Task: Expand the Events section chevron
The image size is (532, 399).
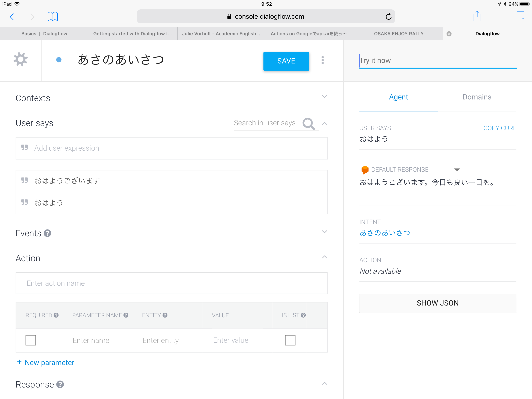Action: coord(324,232)
